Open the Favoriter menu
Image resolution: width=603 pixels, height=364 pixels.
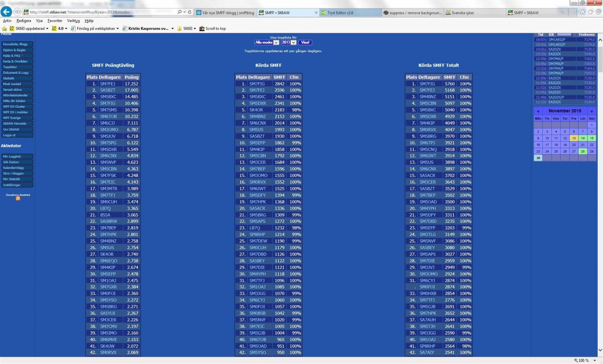pyautogui.click(x=55, y=21)
